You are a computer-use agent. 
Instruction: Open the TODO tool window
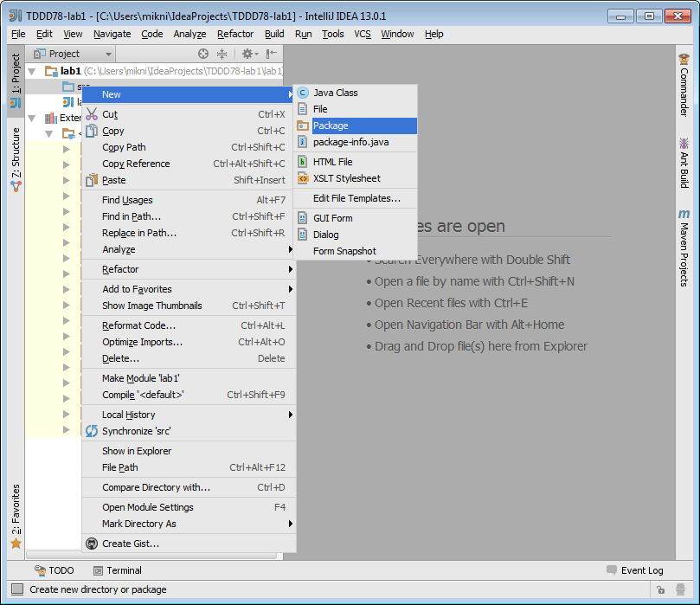55,570
